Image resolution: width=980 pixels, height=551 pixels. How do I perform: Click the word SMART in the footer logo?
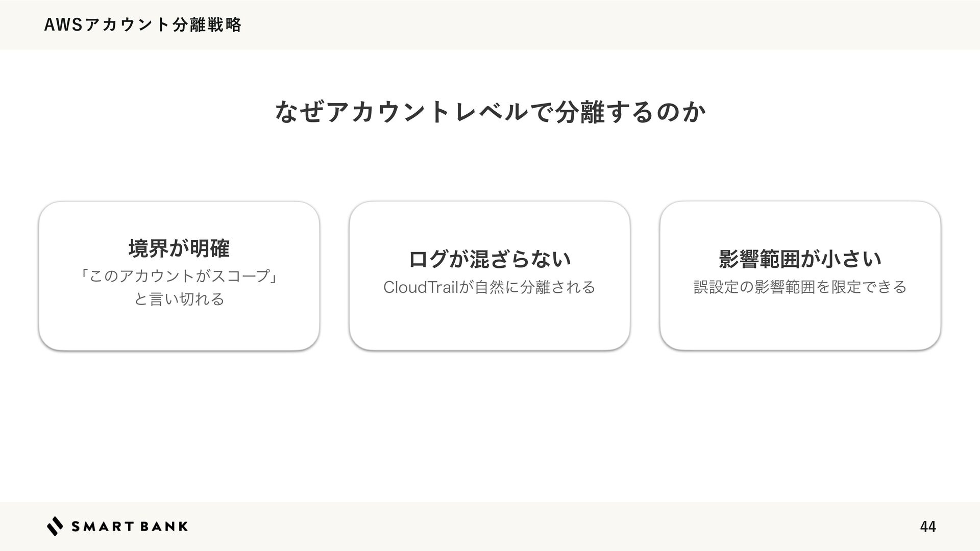click(103, 527)
